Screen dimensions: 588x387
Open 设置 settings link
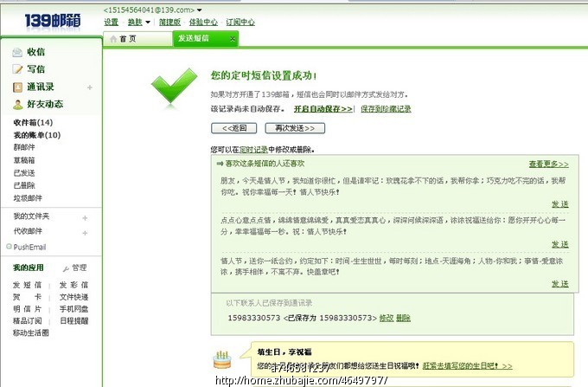tap(111, 23)
